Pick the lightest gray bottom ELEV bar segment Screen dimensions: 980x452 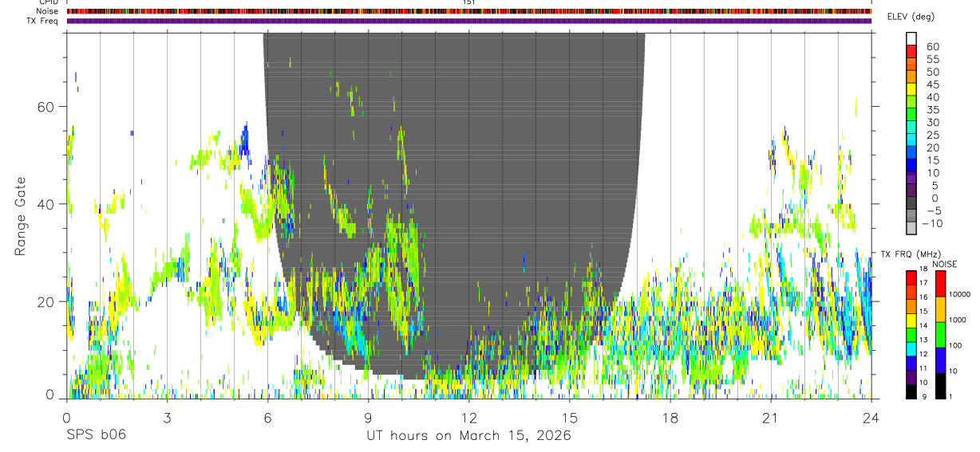tap(911, 227)
